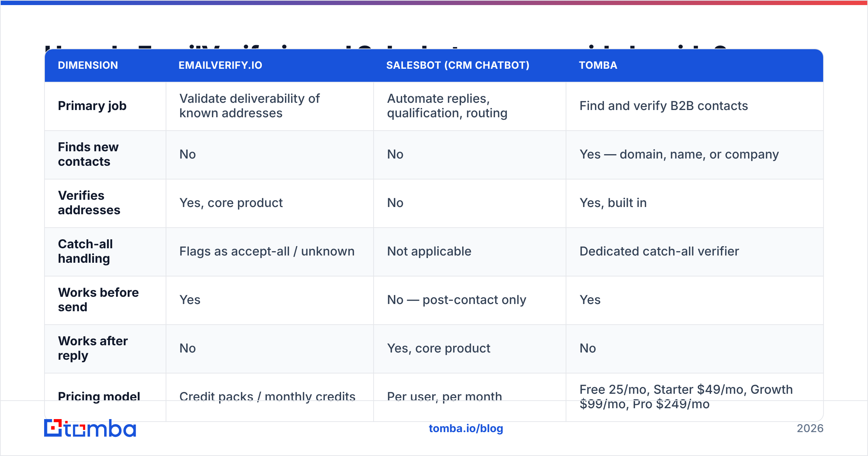
Task: Select the TOMBA column header
Action: (598, 65)
